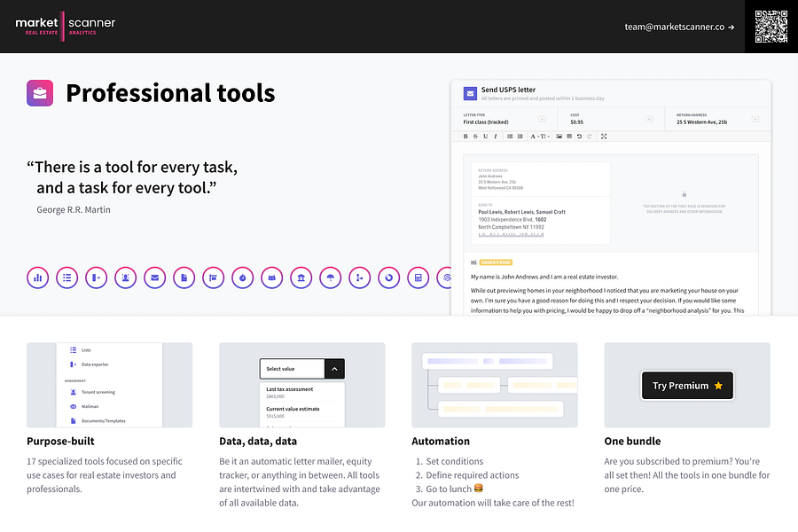Insert a numbered list in the letter
The height and width of the screenshot is (532, 798).
(520, 137)
